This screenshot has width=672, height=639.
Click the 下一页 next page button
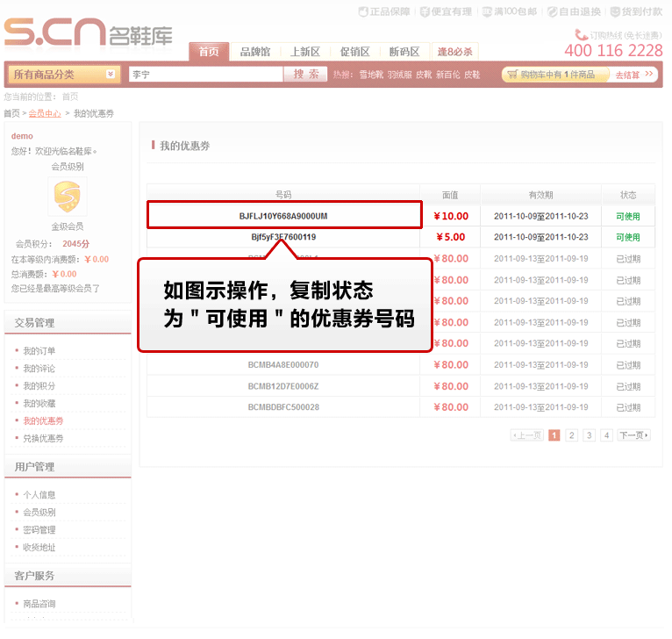[x=633, y=435]
